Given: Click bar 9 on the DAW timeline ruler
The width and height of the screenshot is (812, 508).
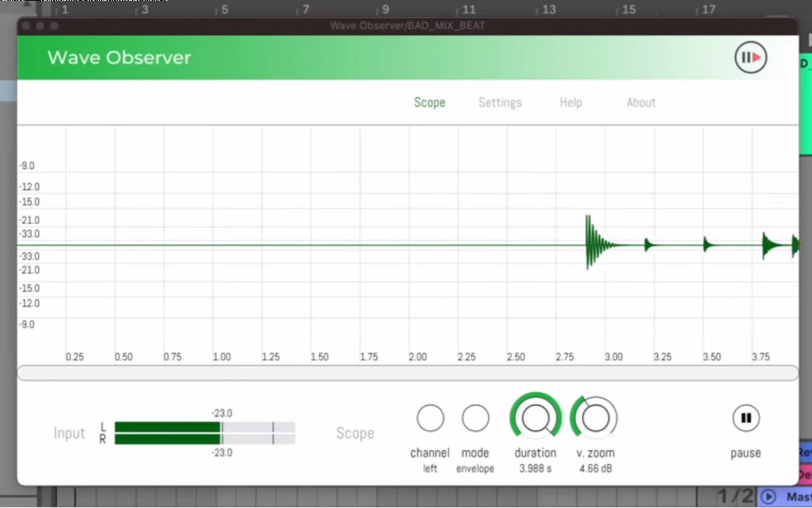Looking at the screenshot, I should point(386,10).
